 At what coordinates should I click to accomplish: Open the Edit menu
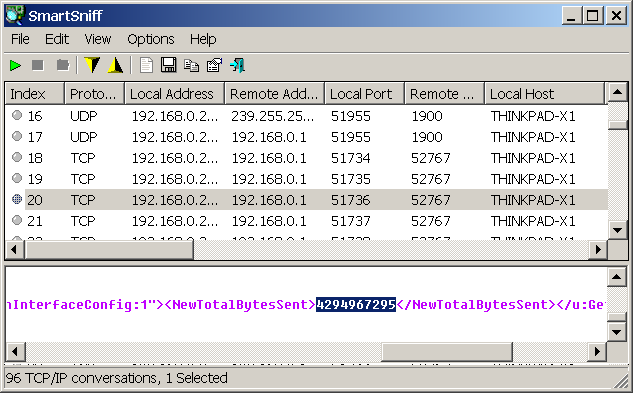(57, 39)
